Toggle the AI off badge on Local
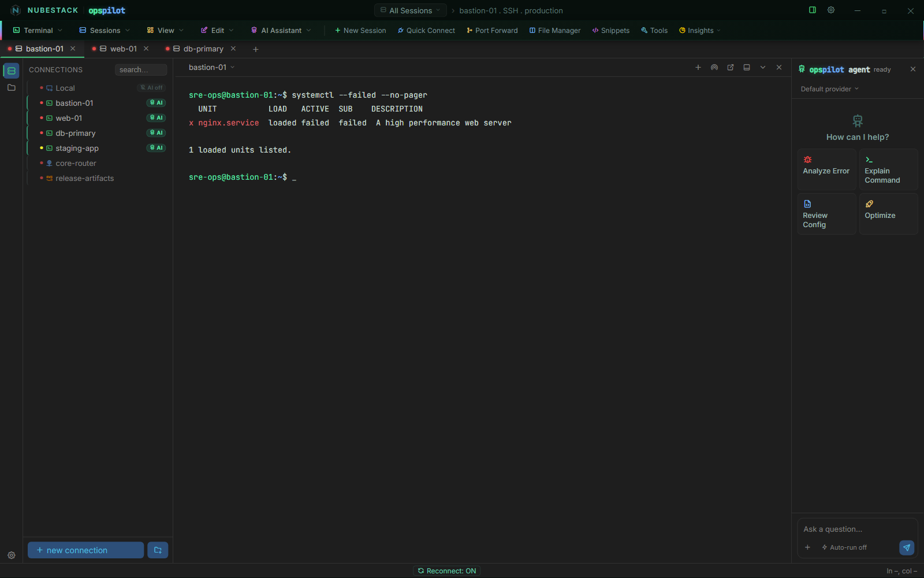 click(x=151, y=88)
